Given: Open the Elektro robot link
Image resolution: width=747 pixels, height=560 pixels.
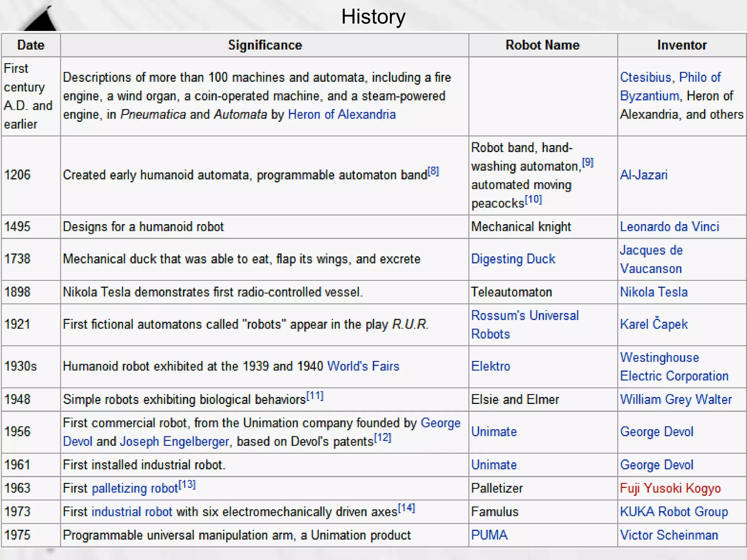Looking at the screenshot, I should pos(491,366).
